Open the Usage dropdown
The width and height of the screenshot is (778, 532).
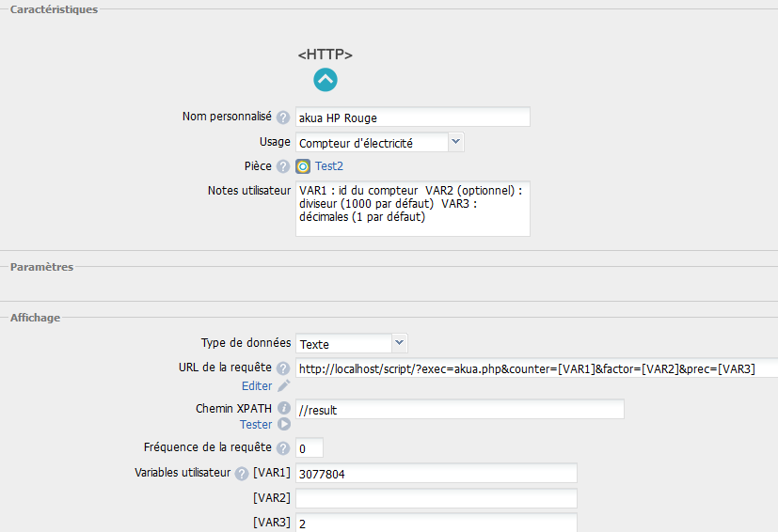pos(455,142)
